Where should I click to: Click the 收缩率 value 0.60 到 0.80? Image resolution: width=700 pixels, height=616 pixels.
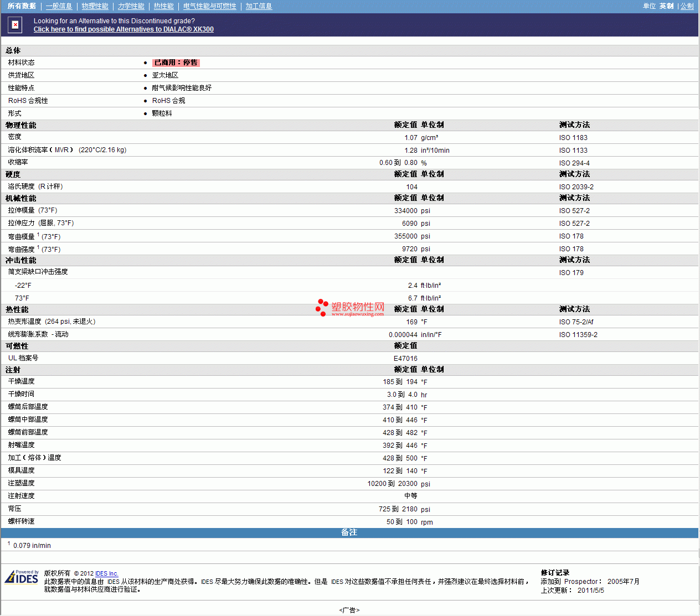(x=398, y=163)
